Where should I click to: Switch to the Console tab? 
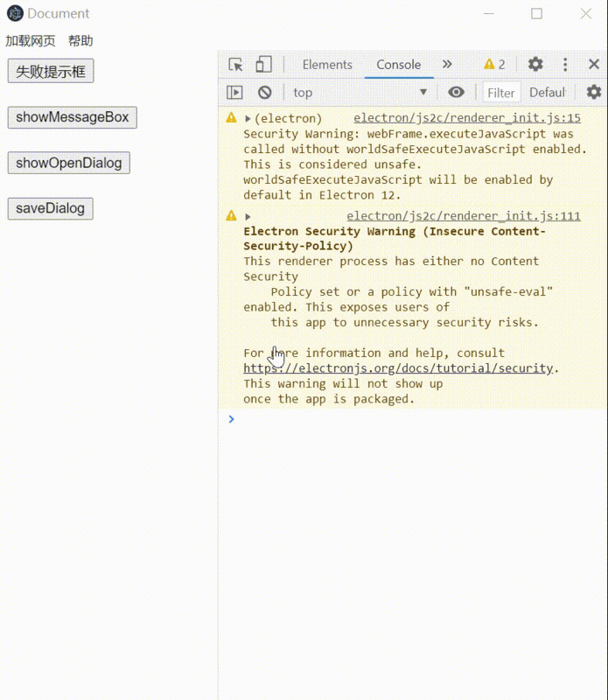click(x=399, y=65)
